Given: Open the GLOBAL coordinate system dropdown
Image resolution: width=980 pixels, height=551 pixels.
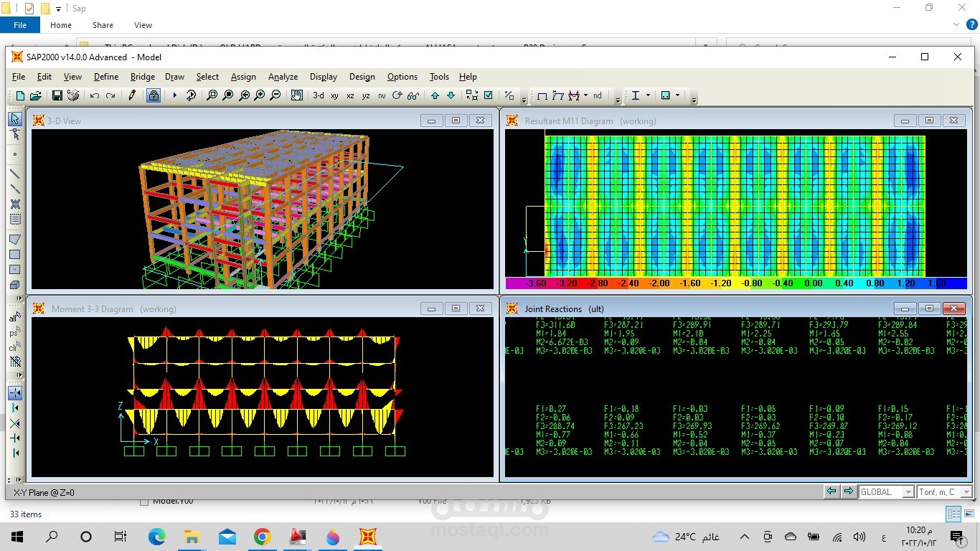Looking at the screenshot, I should [909, 491].
